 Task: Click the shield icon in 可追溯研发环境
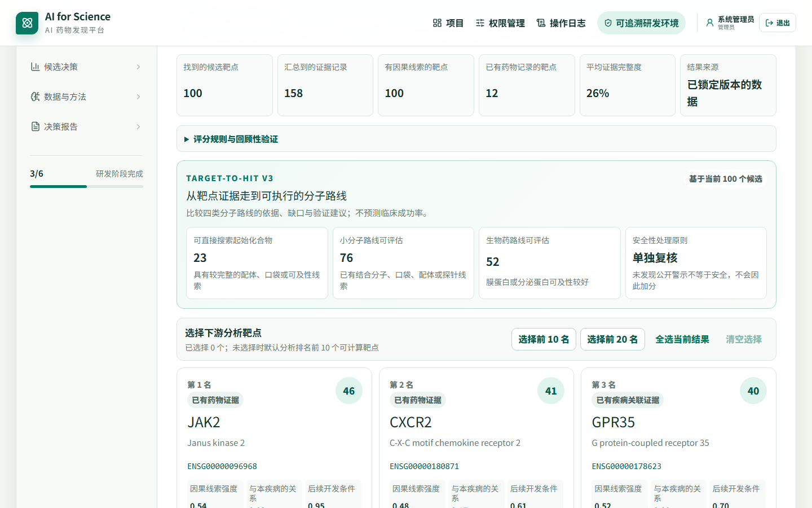pos(608,23)
